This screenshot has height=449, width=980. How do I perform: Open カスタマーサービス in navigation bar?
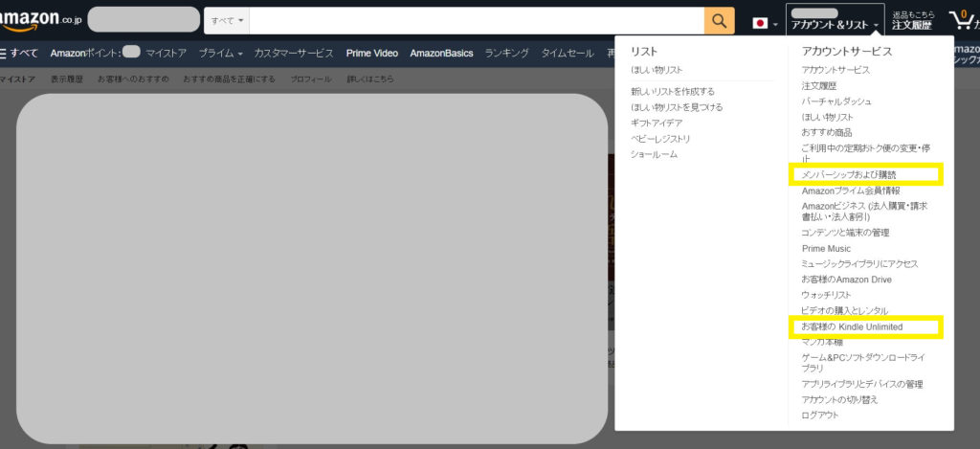294,54
